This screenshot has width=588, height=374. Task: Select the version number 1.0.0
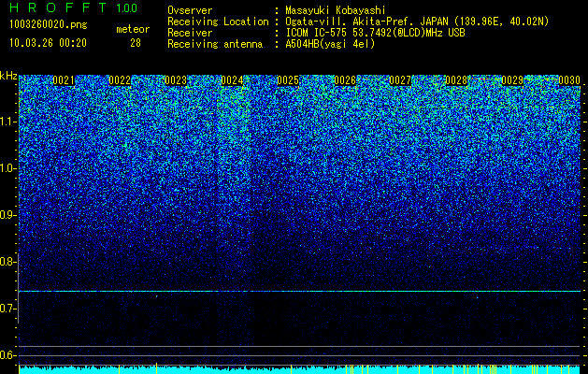pyautogui.click(x=126, y=7)
